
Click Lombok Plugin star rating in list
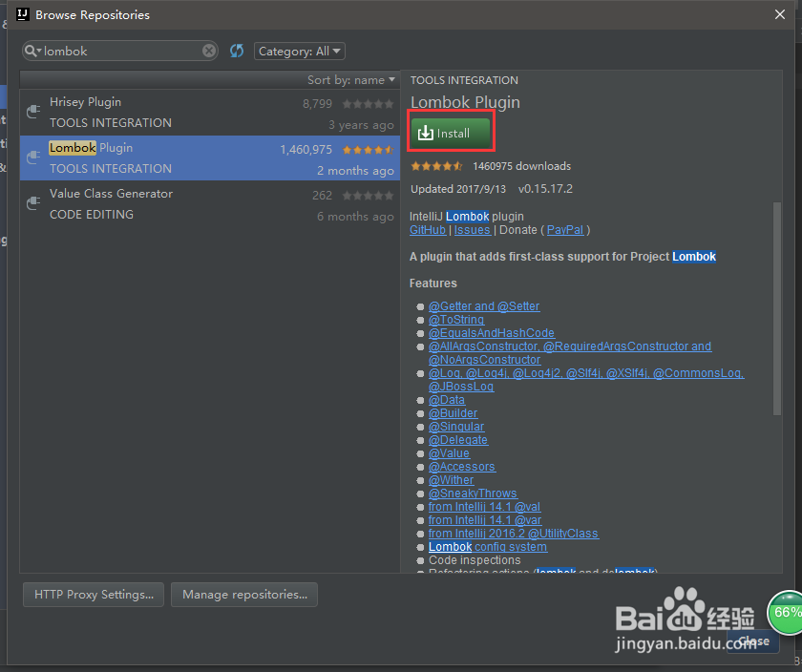[x=368, y=150]
